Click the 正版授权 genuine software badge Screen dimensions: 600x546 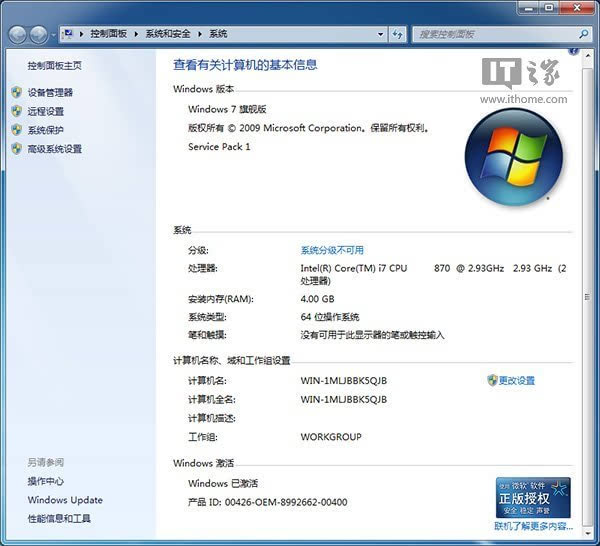point(533,497)
